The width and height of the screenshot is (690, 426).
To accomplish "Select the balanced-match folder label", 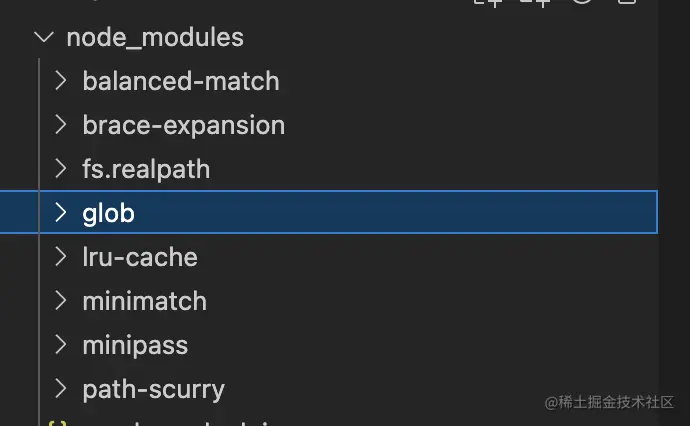I will pos(181,81).
